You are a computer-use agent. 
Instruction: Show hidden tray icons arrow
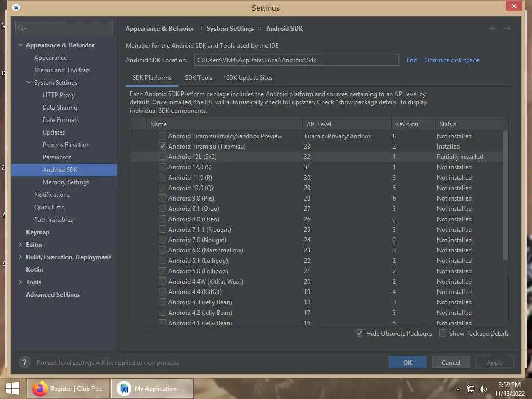click(458, 389)
